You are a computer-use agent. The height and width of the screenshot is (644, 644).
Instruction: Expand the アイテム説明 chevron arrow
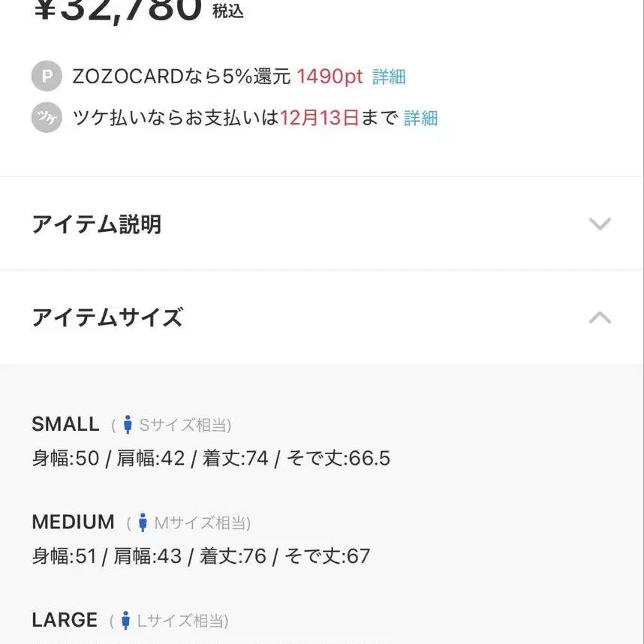[599, 224]
